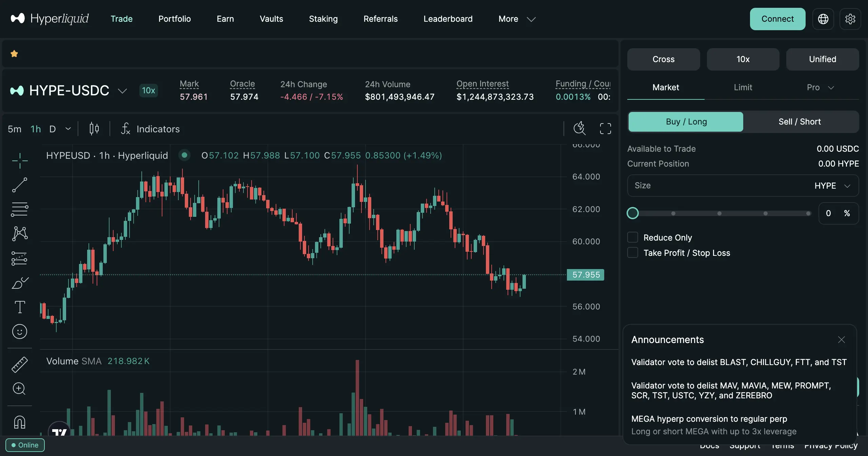Switch to the Limit order tab

[x=743, y=88]
